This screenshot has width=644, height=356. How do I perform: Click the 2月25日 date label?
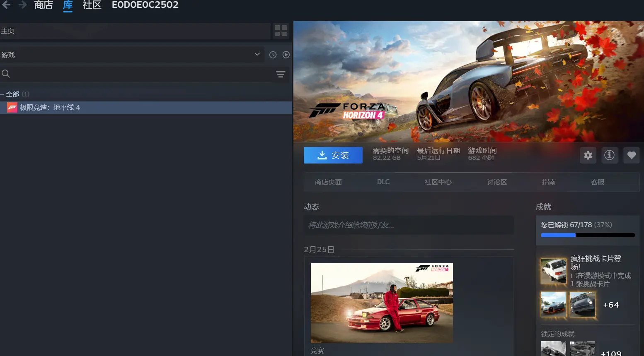(x=319, y=250)
